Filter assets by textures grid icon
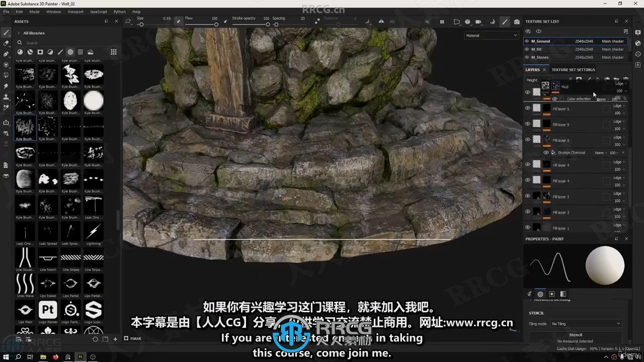 pos(80,52)
